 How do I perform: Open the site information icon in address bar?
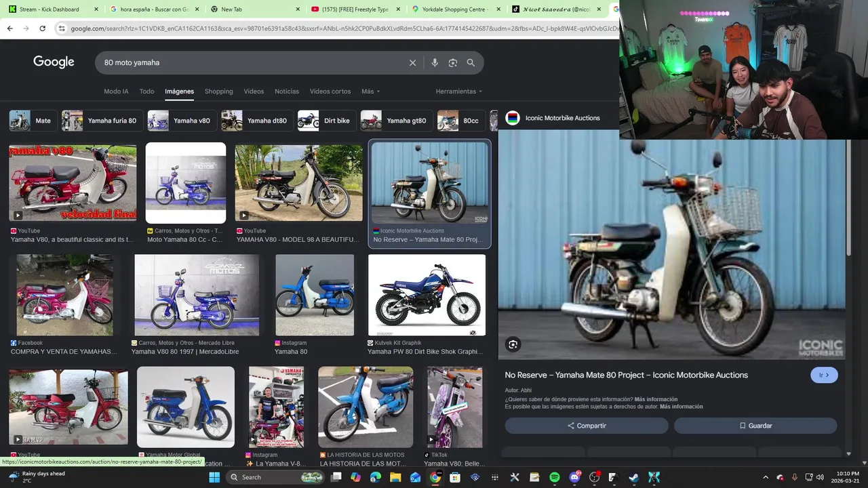point(62,28)
